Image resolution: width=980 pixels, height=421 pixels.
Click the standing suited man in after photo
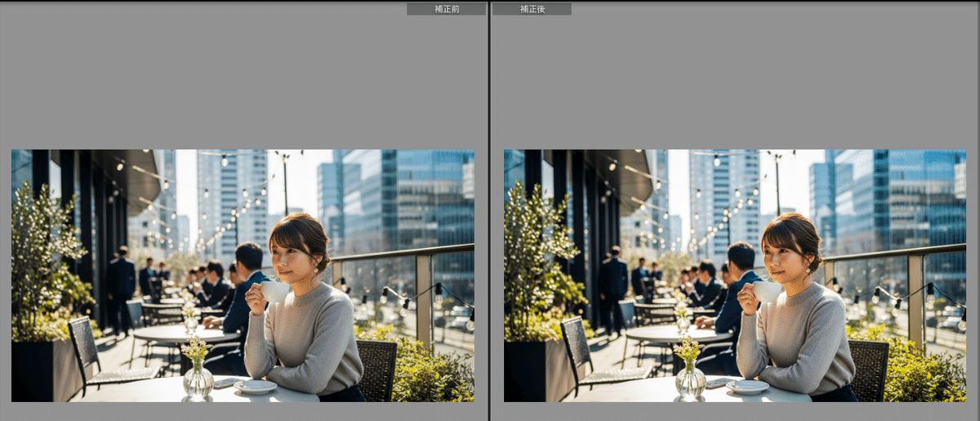614,286
